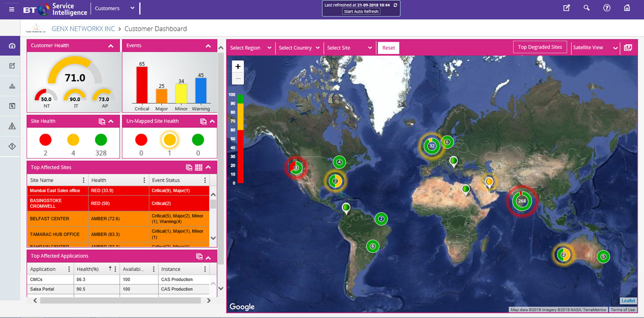Viewport: 644px width, 318px height.
Task: Collapse the Un-Mapped Site Health panel
Action: pyautogui.click(x=212, y=121)
